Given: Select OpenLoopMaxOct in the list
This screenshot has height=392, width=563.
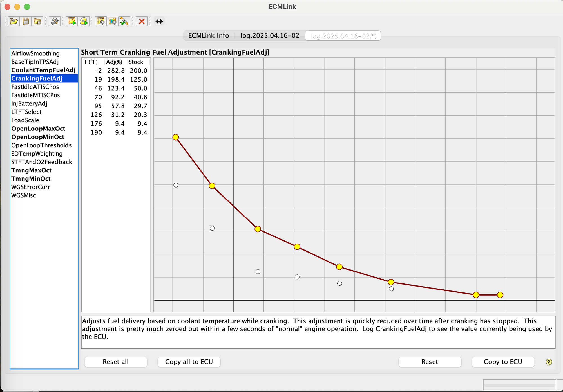Looking at the screenshot, I should point(44,129).
